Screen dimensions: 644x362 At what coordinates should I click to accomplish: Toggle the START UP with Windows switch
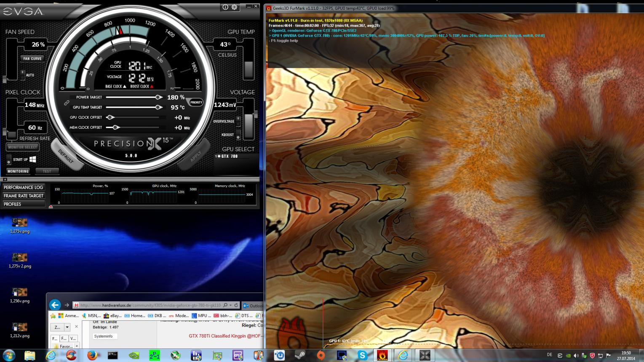[x=8, y=160]
